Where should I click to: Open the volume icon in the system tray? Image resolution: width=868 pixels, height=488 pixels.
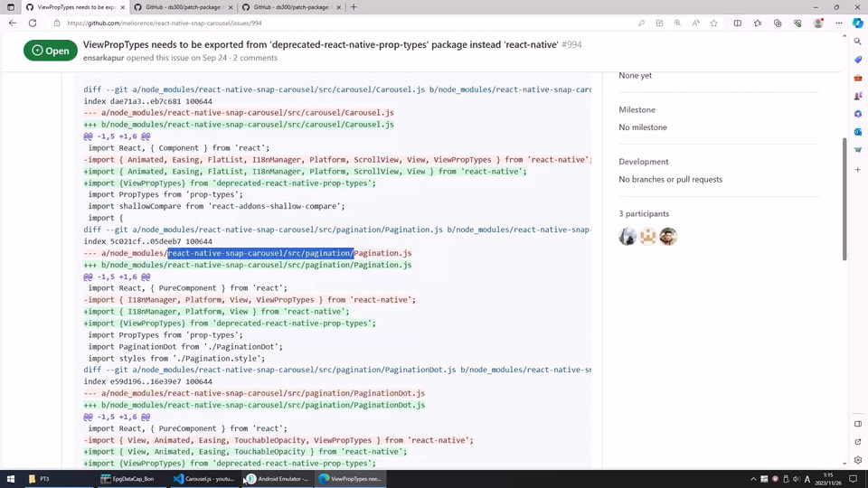coord(796,479)
